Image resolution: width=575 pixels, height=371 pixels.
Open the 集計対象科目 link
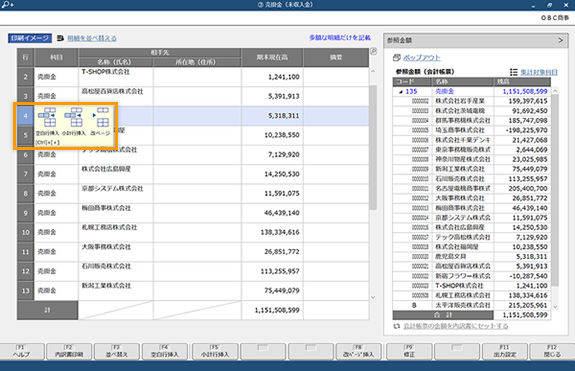[539, 72]
